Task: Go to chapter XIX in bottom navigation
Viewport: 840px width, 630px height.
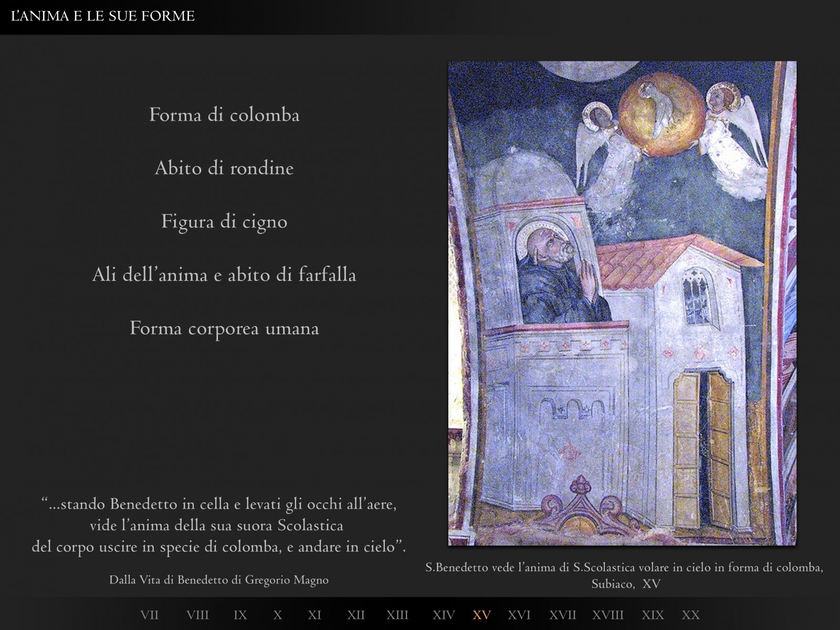Action: coord(653,615)
